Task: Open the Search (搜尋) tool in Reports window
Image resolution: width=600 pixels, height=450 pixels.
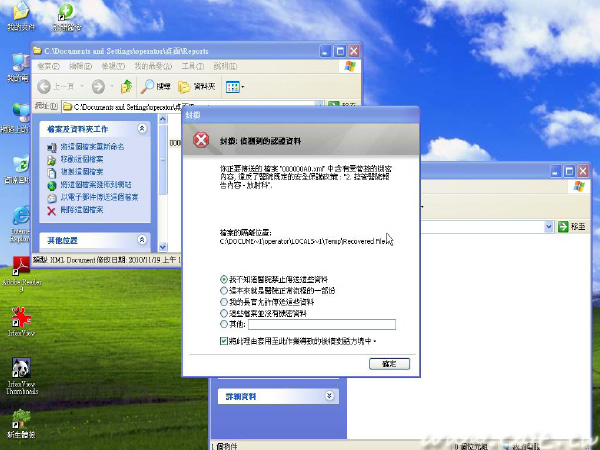Action: click(155, 86)
